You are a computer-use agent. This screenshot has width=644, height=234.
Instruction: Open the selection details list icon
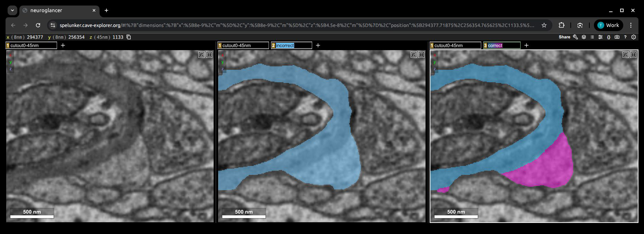[592, 37]
